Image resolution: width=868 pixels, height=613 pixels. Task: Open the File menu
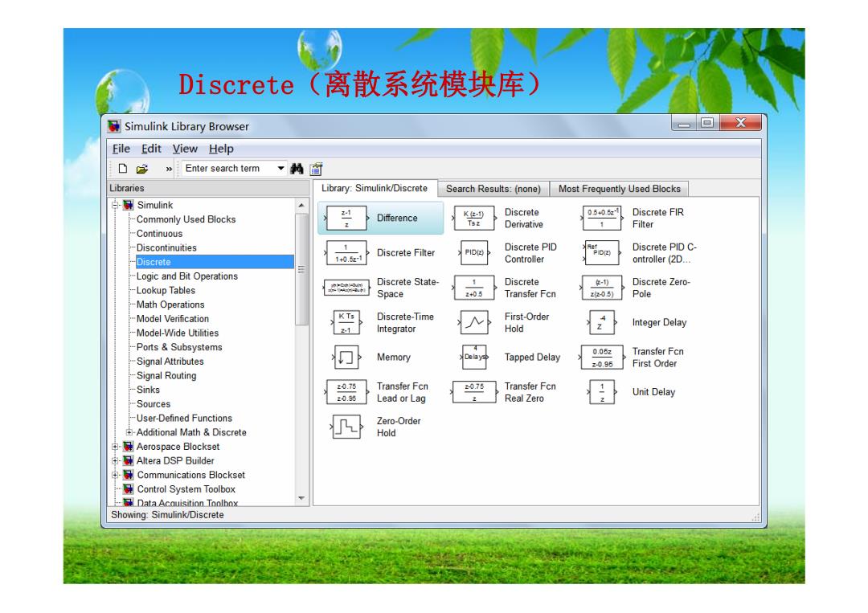tap(121, 149)
